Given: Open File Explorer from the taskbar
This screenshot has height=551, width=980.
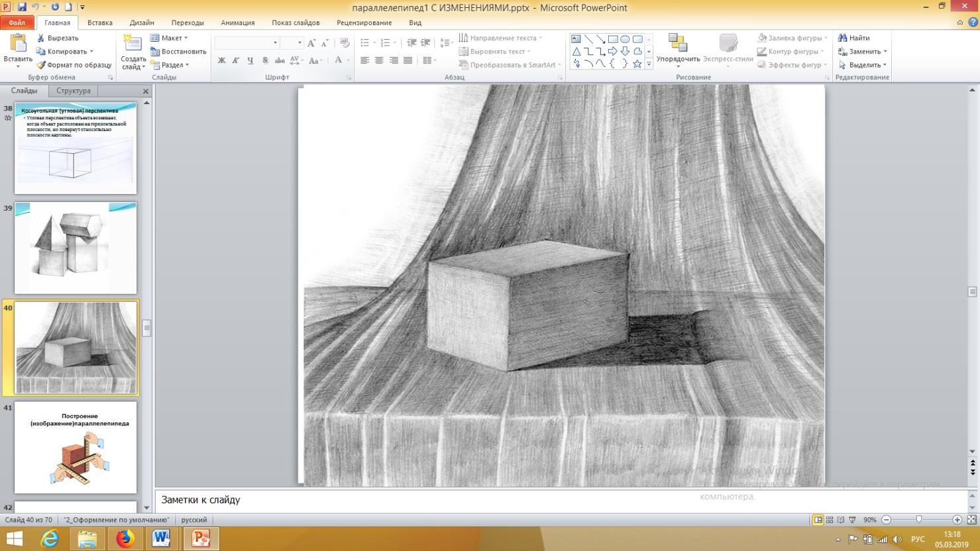Looking at the screenshot, I should (x=87, y=539).
